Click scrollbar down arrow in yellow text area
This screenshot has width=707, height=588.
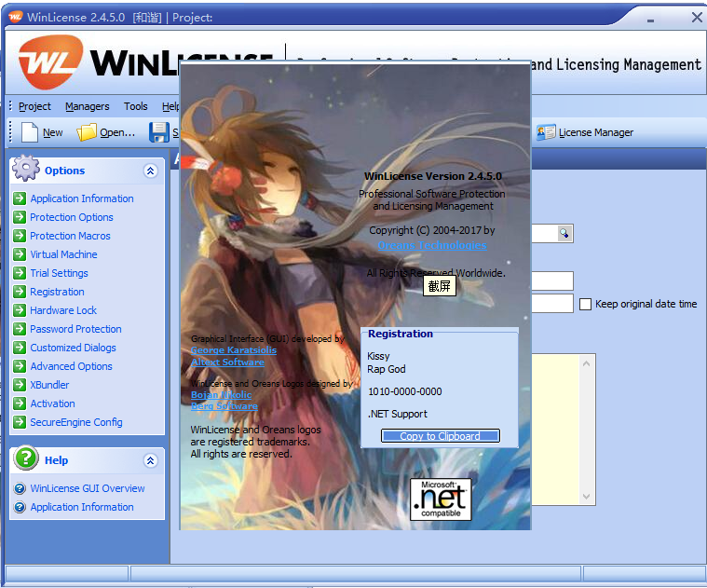point(586,497)
